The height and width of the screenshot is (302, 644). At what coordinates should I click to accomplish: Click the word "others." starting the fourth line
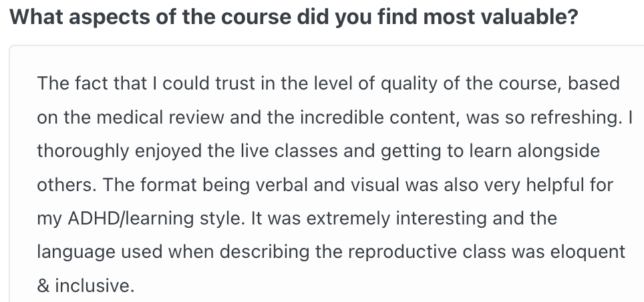coord(67,185)
